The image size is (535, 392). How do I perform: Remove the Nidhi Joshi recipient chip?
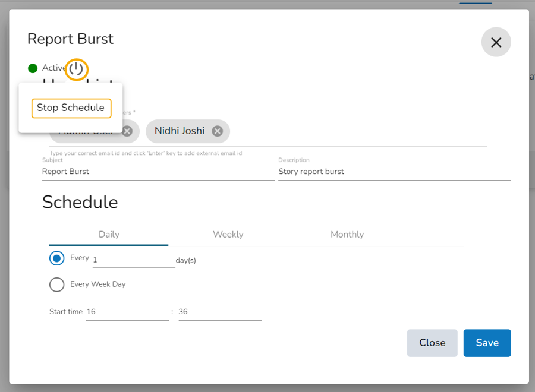point(218,131)
